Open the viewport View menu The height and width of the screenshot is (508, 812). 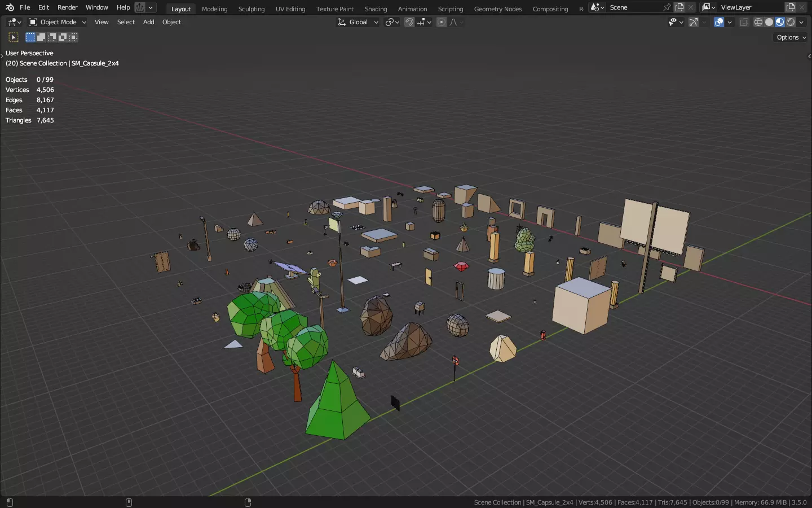click(101, 22)
